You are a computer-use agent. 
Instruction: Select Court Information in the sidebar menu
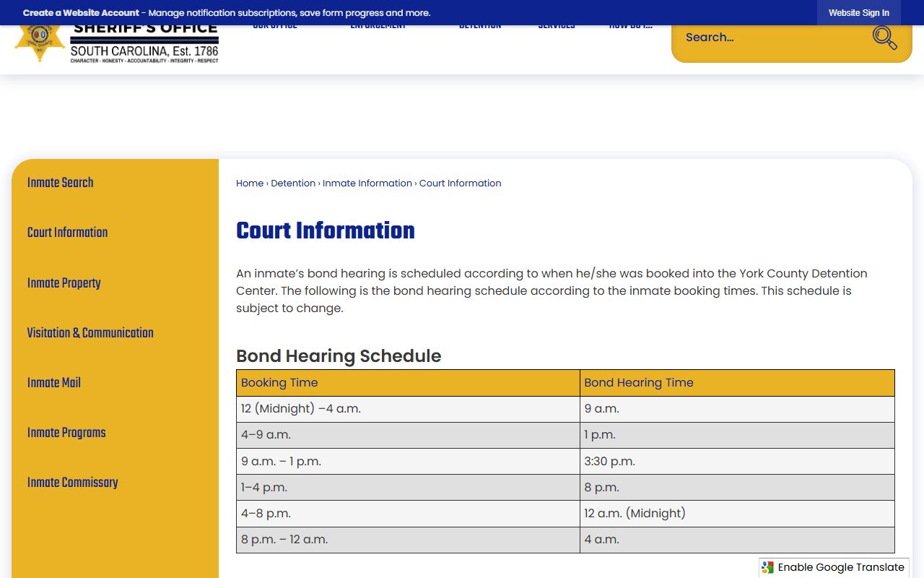68,233
